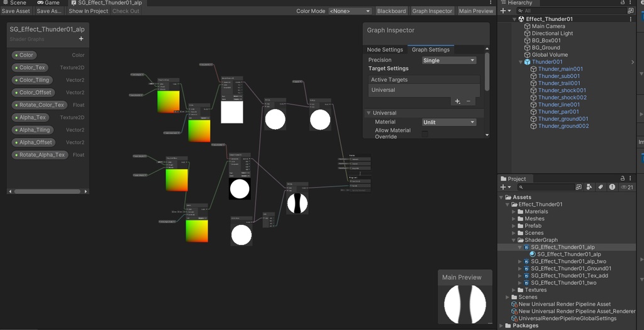The width and height of the screenshot is (644, 330).
Task: Expand the Textures folder
Action: (514, 290)
